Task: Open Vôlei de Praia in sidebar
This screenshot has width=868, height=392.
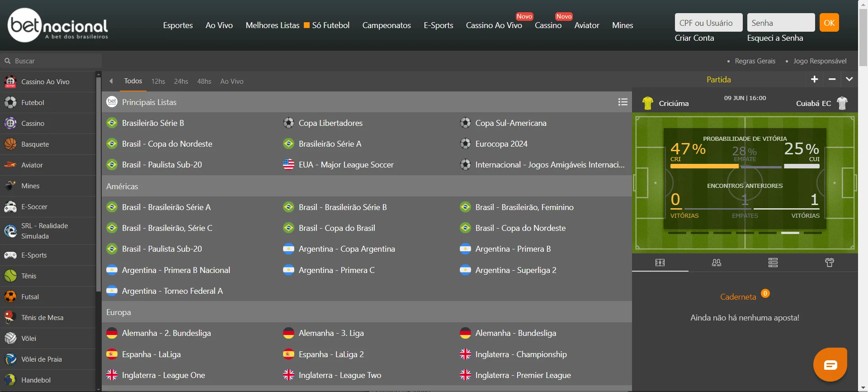Action: [x=48, y=359]
